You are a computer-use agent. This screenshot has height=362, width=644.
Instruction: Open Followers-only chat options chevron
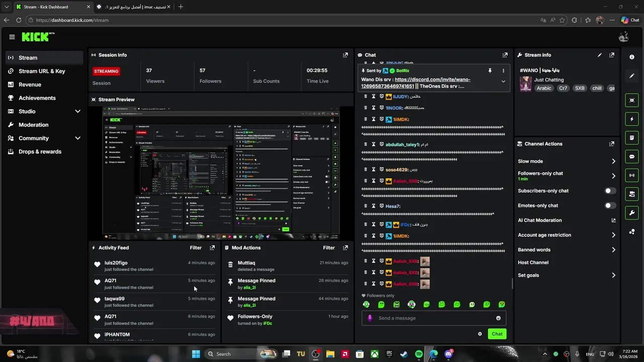(x=613, y=176)
